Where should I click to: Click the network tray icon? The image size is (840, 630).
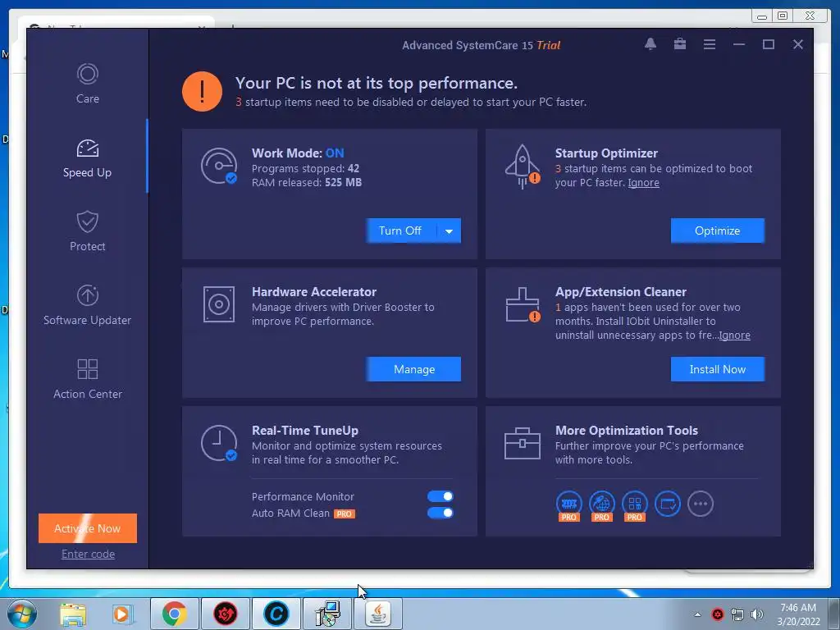(737, 614)
